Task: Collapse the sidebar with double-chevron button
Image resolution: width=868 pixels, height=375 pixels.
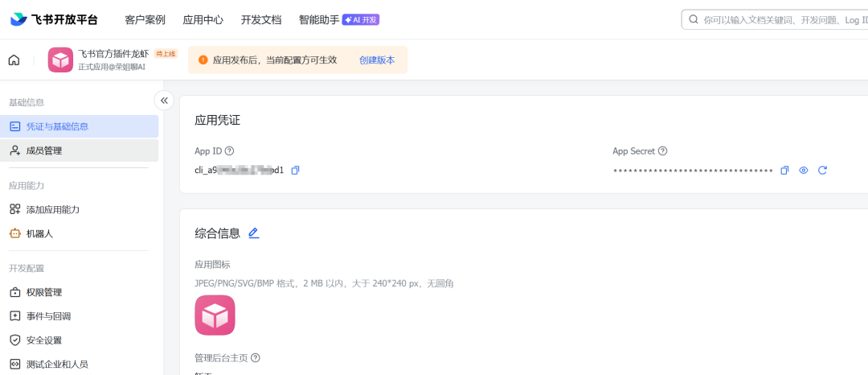Action: coord(164,101)
